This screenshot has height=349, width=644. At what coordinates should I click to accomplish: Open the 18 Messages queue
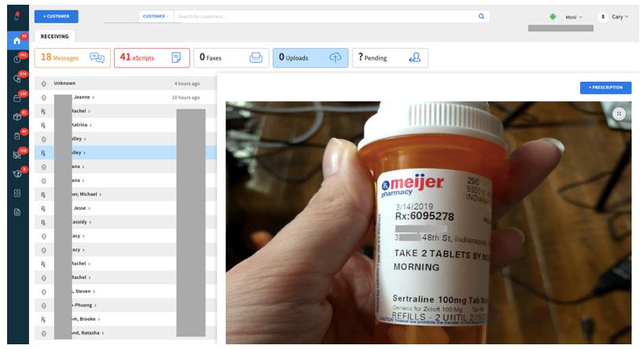(72, 57)
